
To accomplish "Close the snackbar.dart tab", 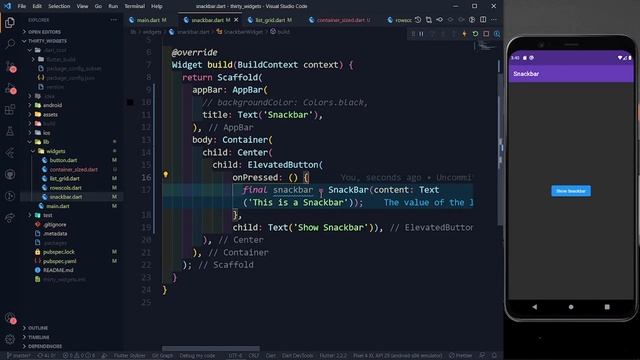I will tap(236, 20).
